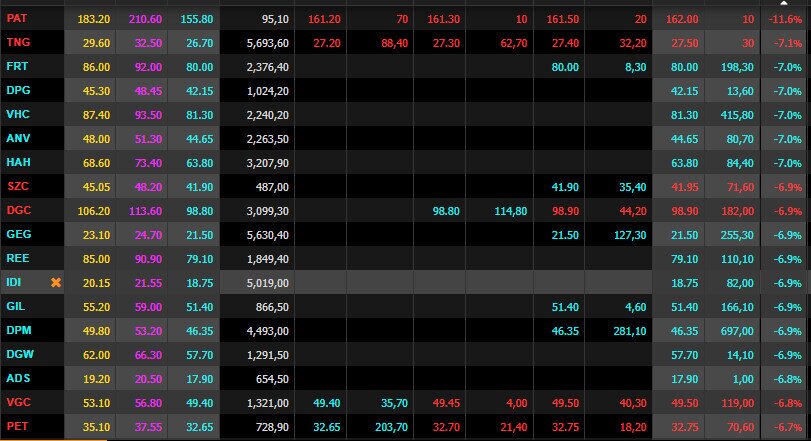Image resolution: width=811 pixels, height=441 pixels.
Task: Click VGC bid price 49.45
Action: click(446, 403)
